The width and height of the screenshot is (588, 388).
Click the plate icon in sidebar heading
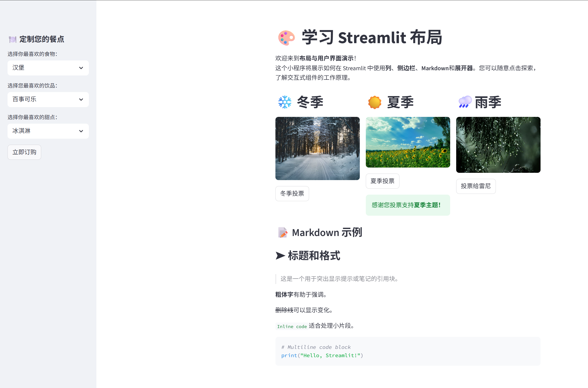pyautogui.click(x=12, y=39)
